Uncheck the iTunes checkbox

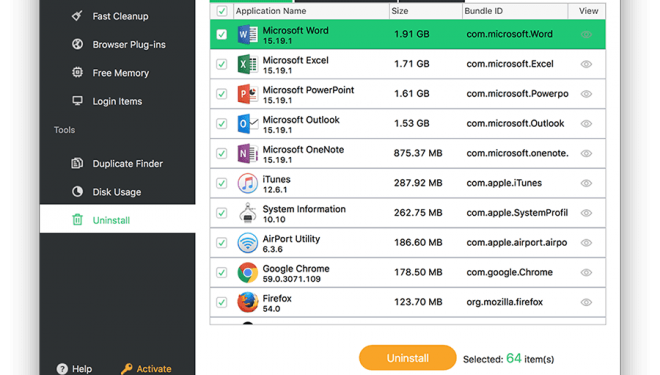click(222, 184)
